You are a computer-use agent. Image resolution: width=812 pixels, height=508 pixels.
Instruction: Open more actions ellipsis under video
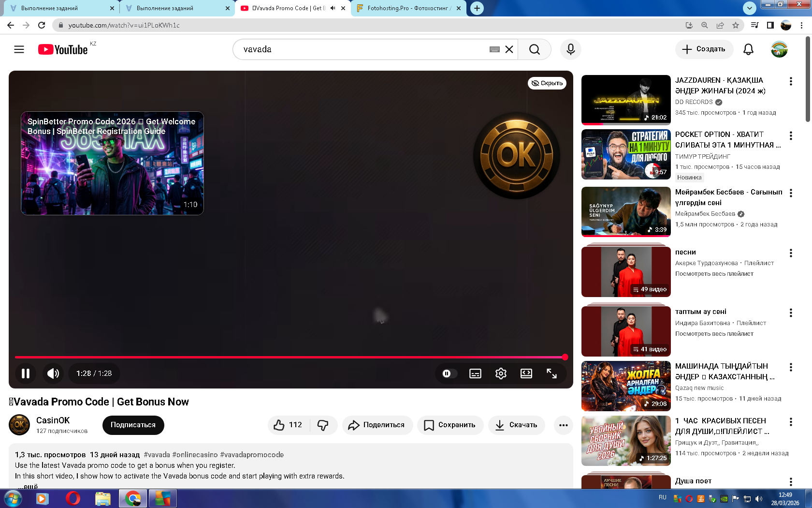click(563, 425)
